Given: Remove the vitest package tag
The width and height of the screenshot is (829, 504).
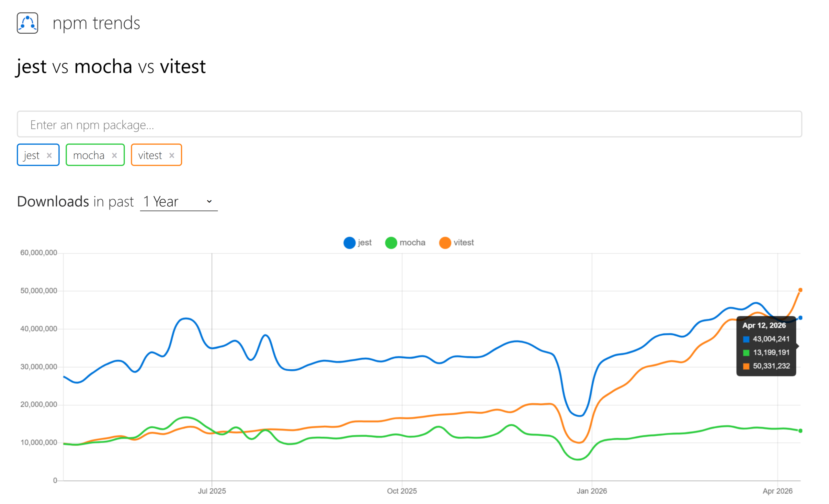Looking at the screenshot, I should (172, 155).
